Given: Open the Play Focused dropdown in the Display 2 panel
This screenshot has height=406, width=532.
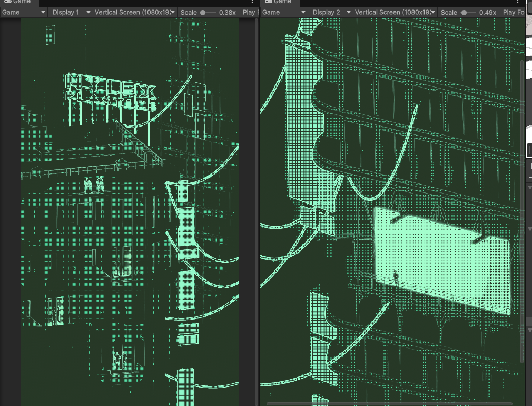Looking at the screenshot, I should (513, 12).
